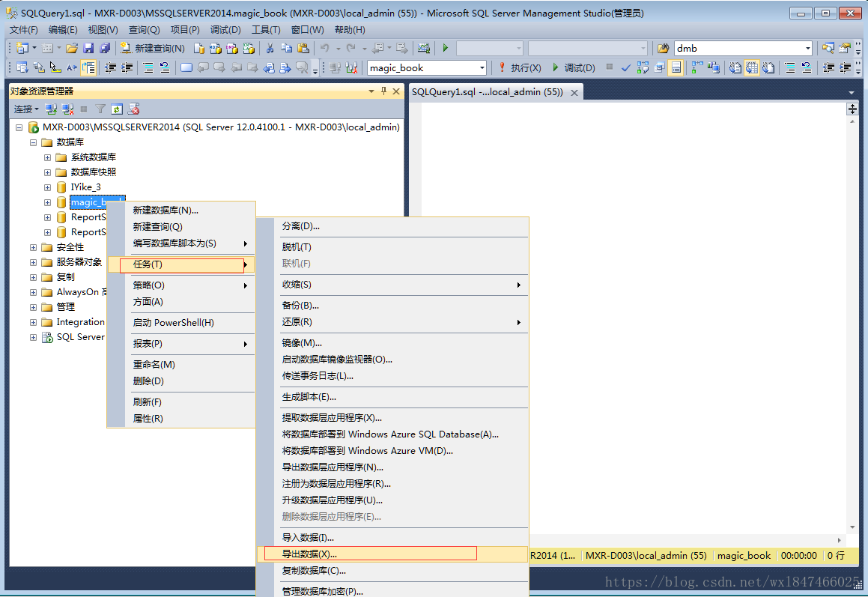This screenshot has height=597, width=868.
Task: Click the Database Engine Query icon
Action: click(198, 48)
